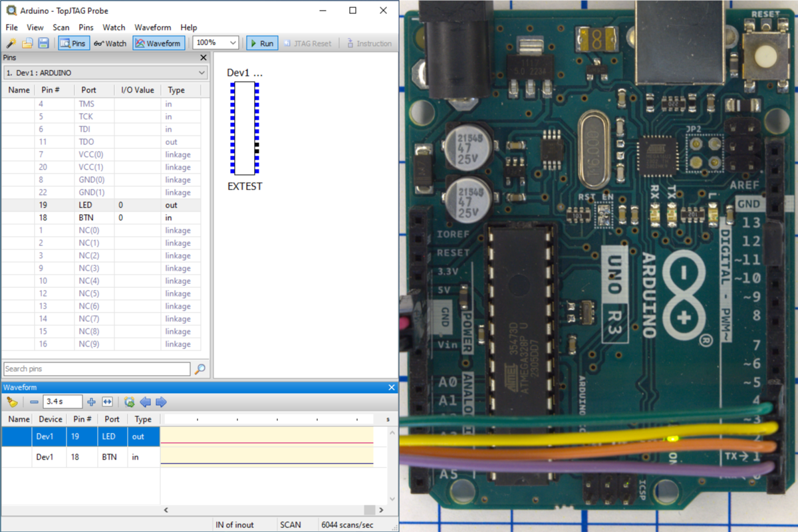Click the Dev1 chip diagram
The height and width of the screenshot is (532, 798).
pyautogui.click(x=244, y=128)
